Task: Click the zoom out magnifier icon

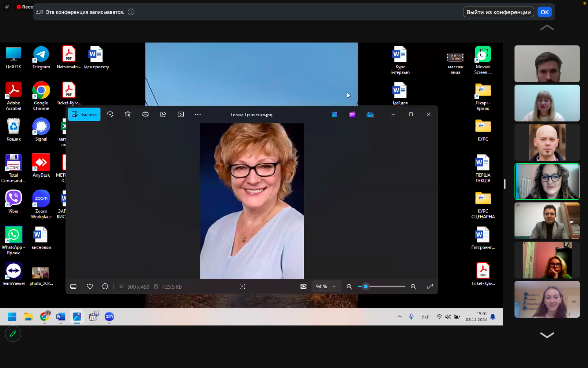Action: pyautogui.click(x=349, y=287)
